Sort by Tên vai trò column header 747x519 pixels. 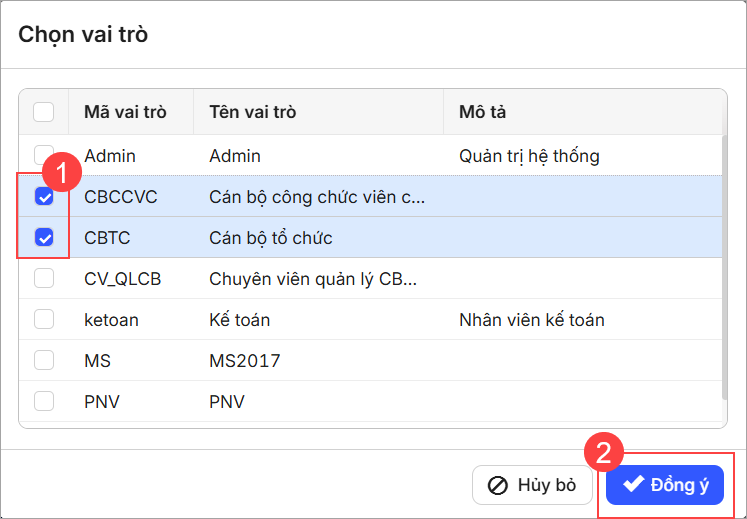(252, 112)
